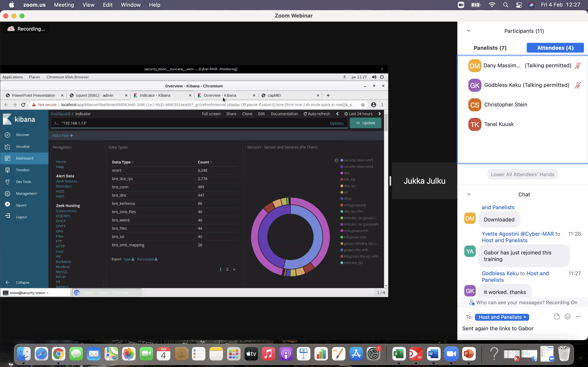Open the Host and Panelists recipient dropdown
Image resolution: width=588 pixels, height=367 pixels.
[x=502, y=317]
